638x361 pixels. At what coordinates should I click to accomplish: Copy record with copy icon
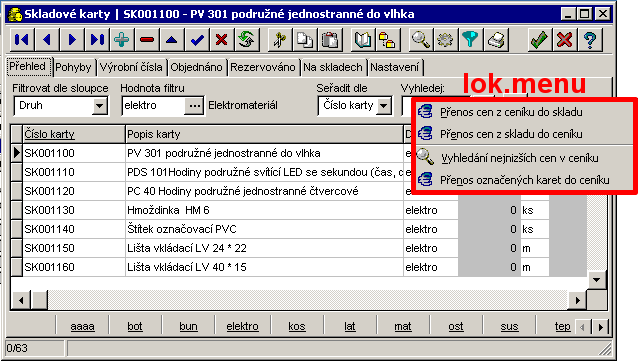click(305, 40)
